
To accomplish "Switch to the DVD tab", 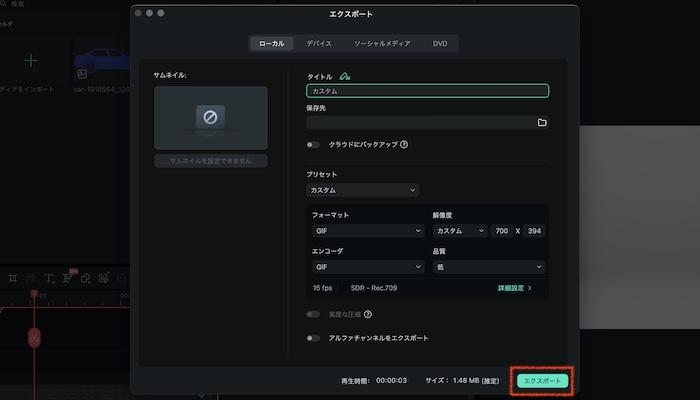I will tap(440, 43).
